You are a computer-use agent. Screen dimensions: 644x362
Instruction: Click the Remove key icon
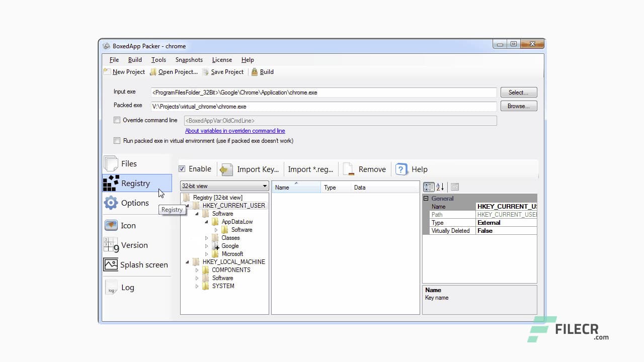click(x=349, y=169)
